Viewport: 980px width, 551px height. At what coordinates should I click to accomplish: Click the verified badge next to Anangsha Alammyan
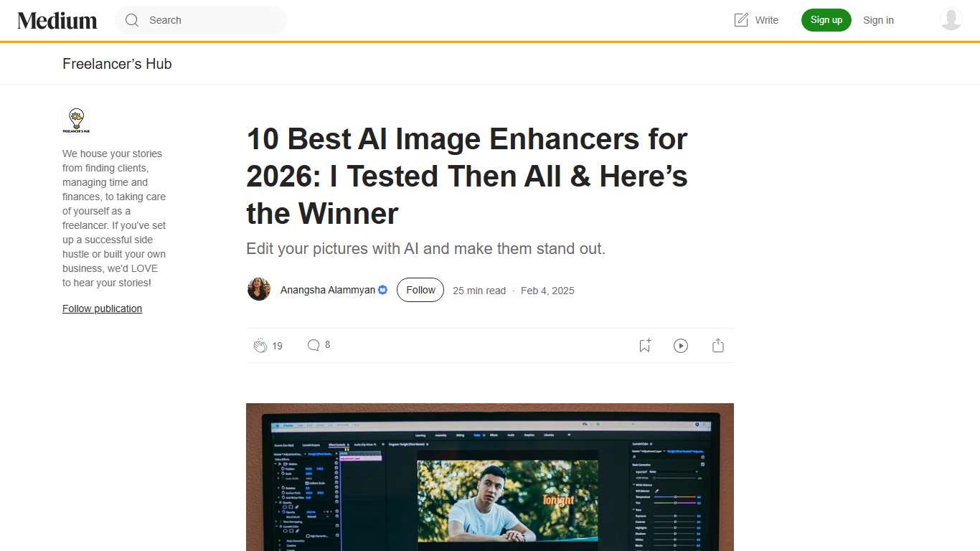[382, 289]
